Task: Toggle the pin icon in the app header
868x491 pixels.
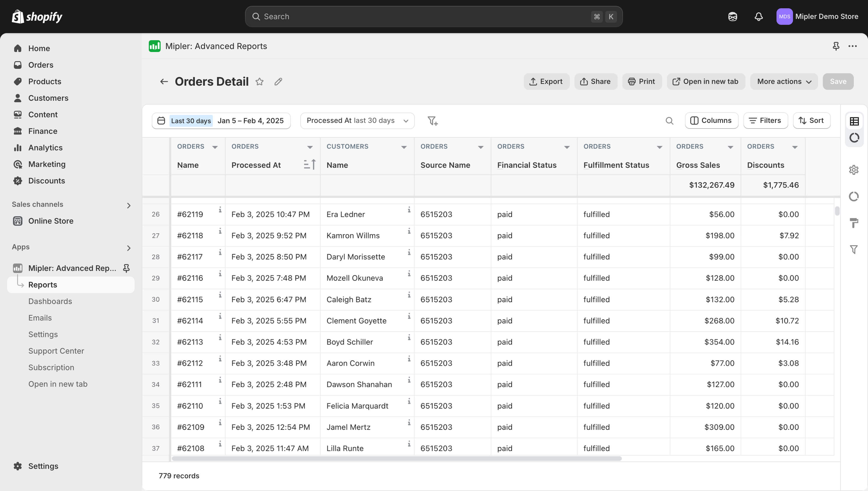Action: [836, 46]
